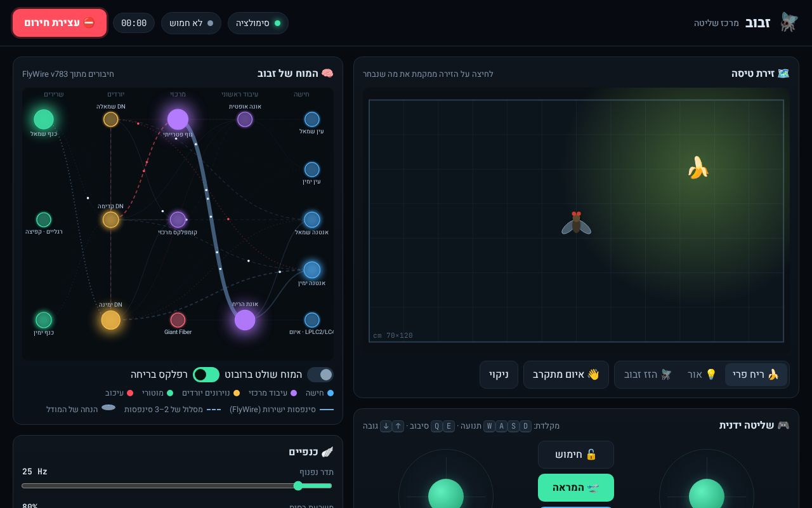Click the אנטנה שמאל left antenna node
812x508 pixels.
(x=312, y=220)
